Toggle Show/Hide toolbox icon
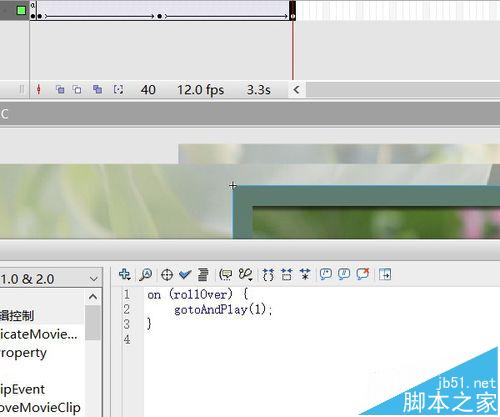The height and width of the screenshot is (417, 500). pyautogui.click(x=385, y=275)
